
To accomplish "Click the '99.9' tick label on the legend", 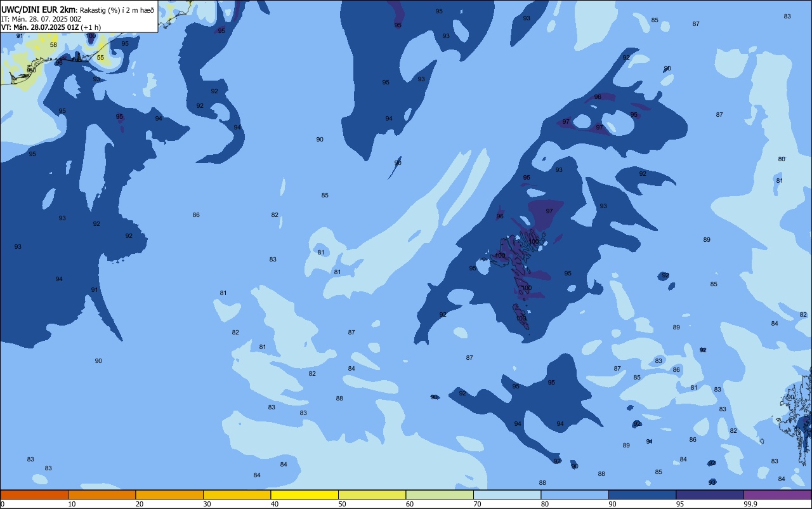I will pyautogui.click(x=751, y=504).
